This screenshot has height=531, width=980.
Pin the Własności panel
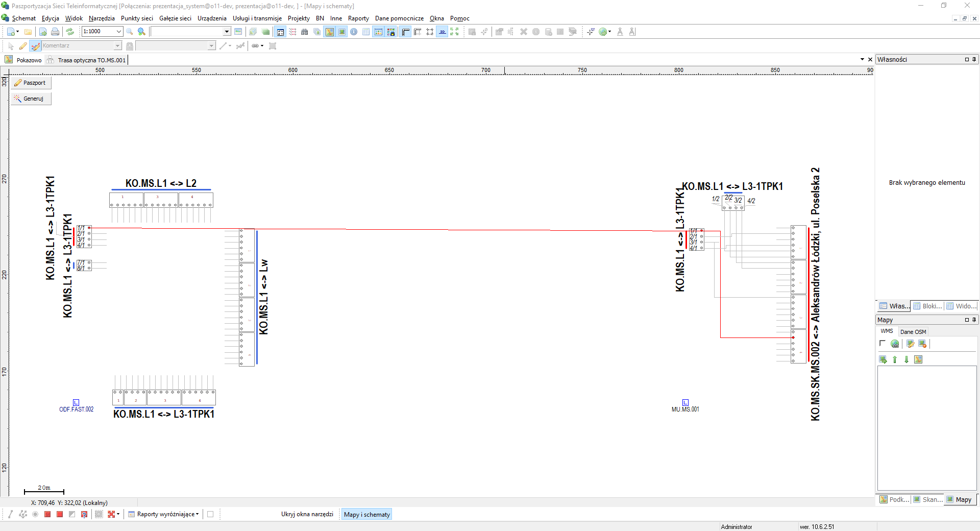tap(974, 60)
